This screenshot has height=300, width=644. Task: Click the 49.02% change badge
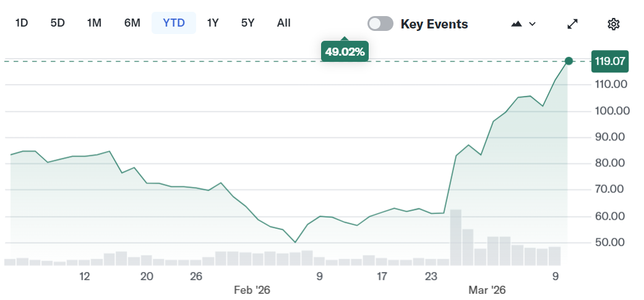pos(345,52)
